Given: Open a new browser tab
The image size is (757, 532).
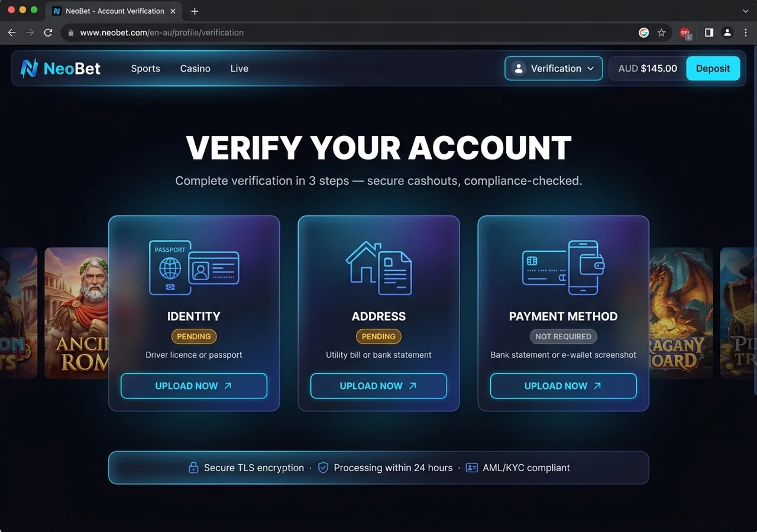Looking at the screenshot, I should [195, 11].
